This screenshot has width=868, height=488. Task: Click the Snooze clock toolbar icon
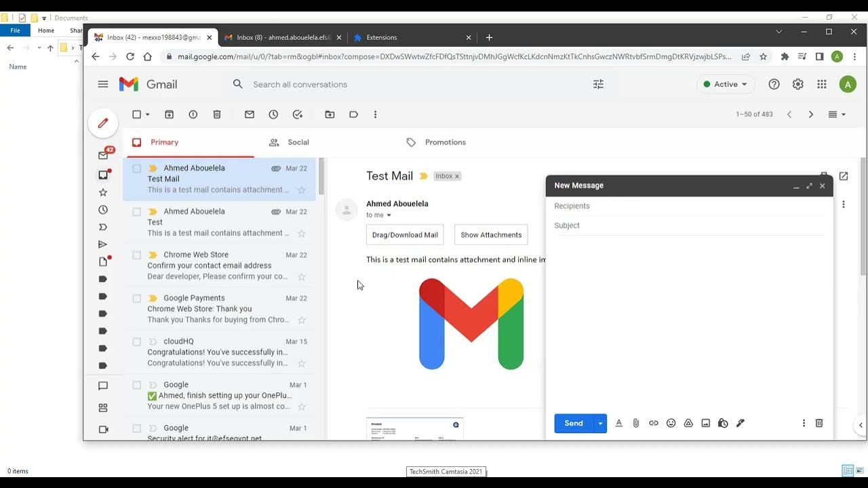(273, 115)
